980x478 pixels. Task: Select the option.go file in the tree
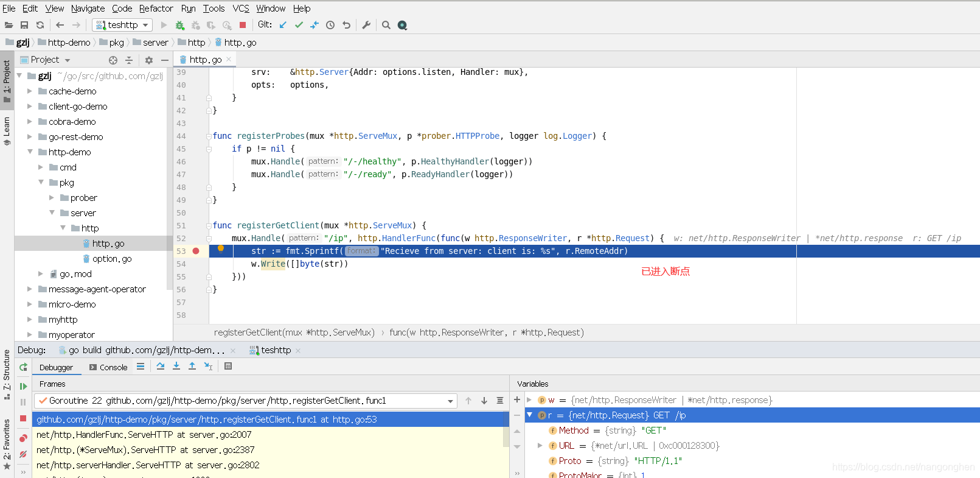[112, 259]
